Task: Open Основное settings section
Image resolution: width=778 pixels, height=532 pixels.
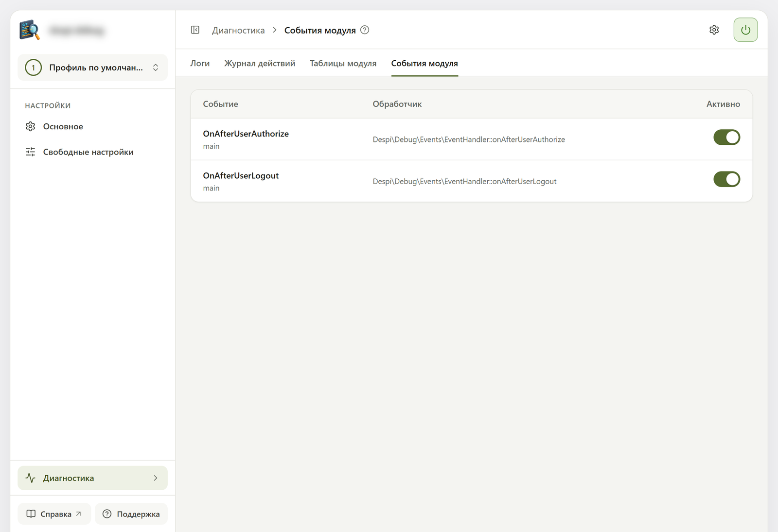Action: (x=92, y=126)
